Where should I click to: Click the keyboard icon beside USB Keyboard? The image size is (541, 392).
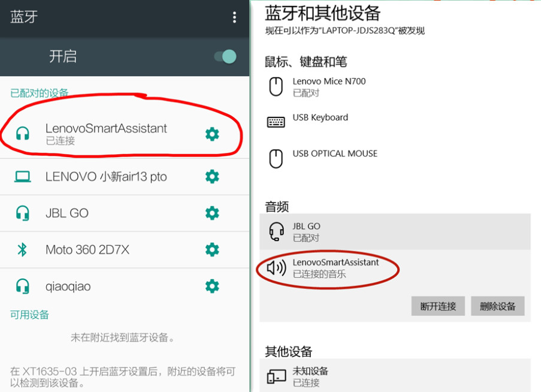coord(275,121)
